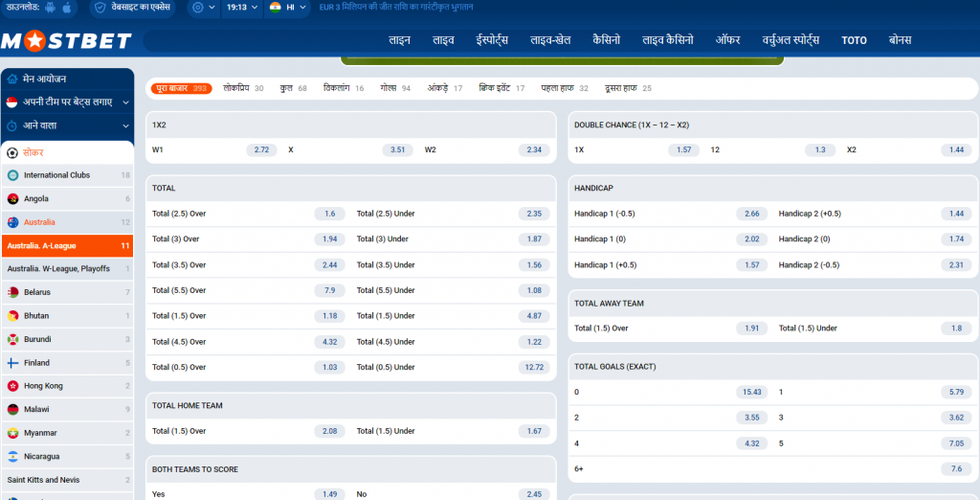Open the ऑफर menu

pos(727,40)
